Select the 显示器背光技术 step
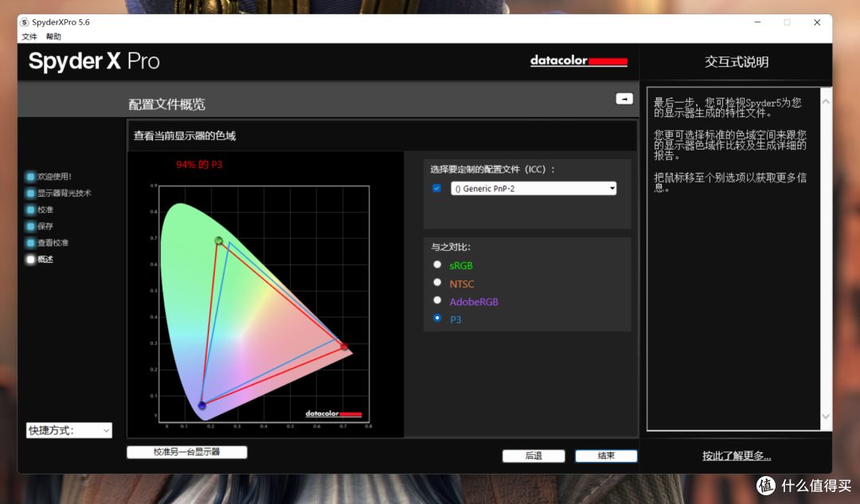The image size is (860, 504). [x=58, y=193]
